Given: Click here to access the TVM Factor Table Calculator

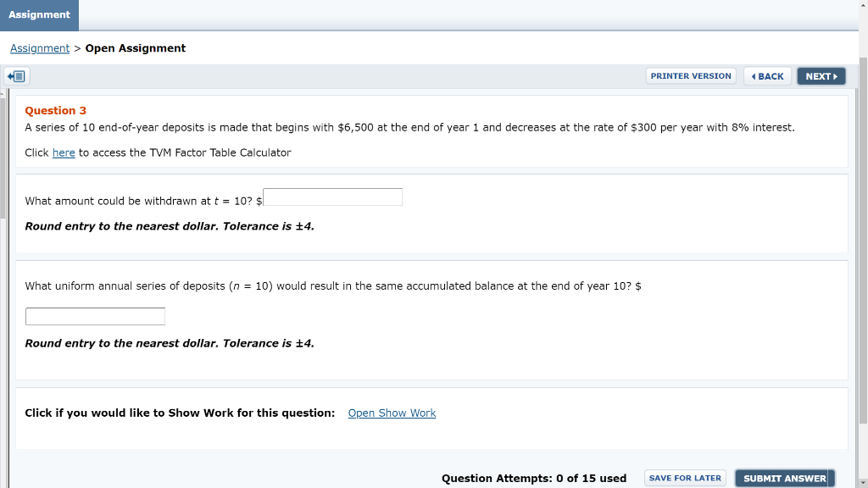Looking at the screenshot, I should coord(64,152).
